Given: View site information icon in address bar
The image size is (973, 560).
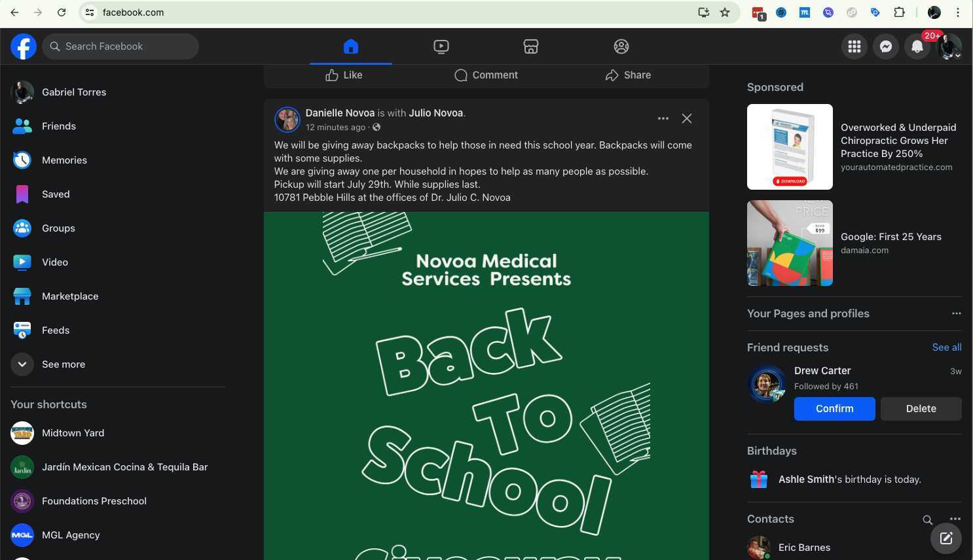Looking at the screenshot, I should tap(90, 12).
